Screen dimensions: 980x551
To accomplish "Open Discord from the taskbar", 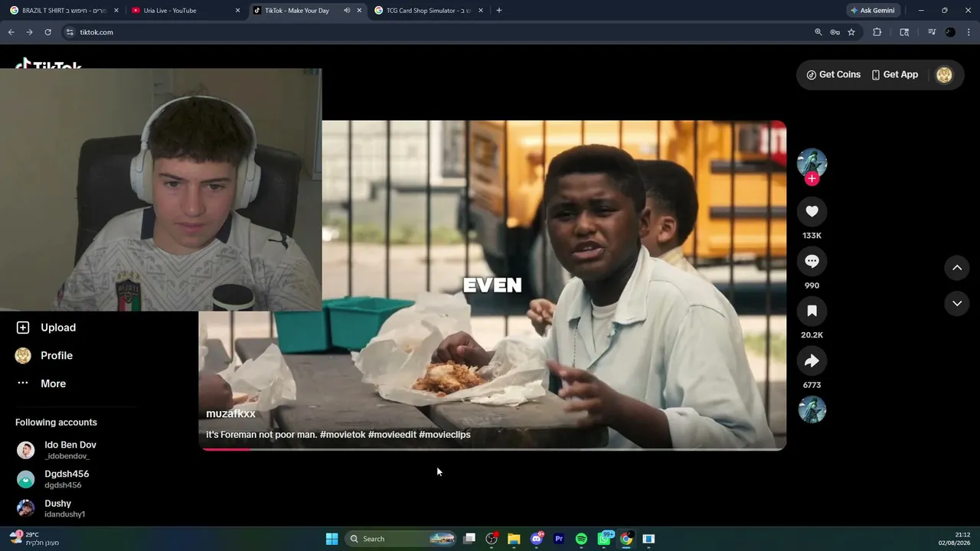I will tap(537, 539).
